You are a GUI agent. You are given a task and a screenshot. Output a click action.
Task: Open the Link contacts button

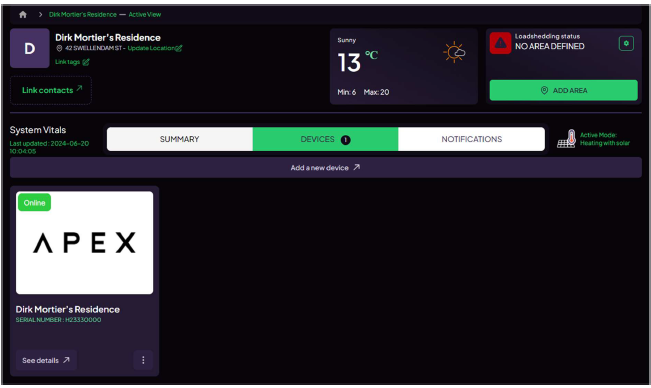(x=51, y=90)
